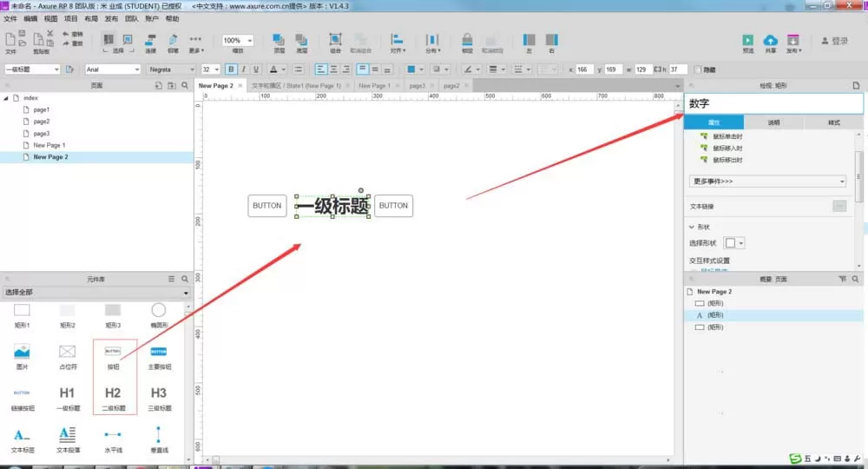This screenshot has width=868, height=469.
Task: Switch to the New Page 1 tab
Action: point(374,86)
